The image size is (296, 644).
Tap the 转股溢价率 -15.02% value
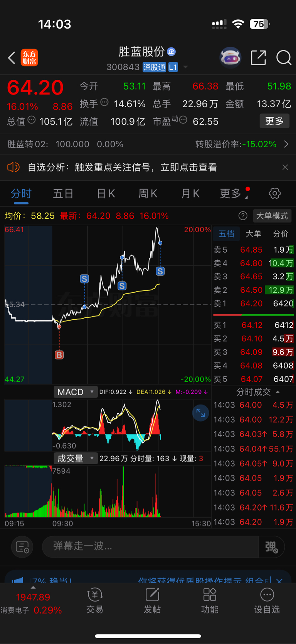click(x=259, y=144)
